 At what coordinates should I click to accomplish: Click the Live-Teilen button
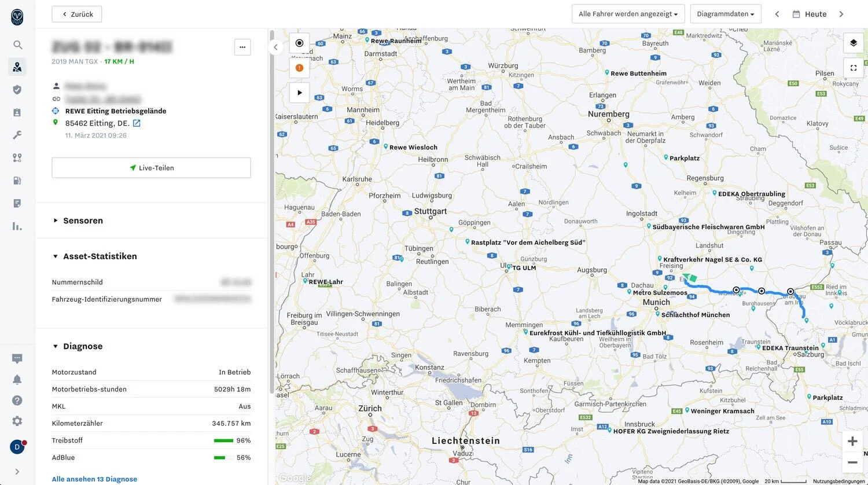151,168
